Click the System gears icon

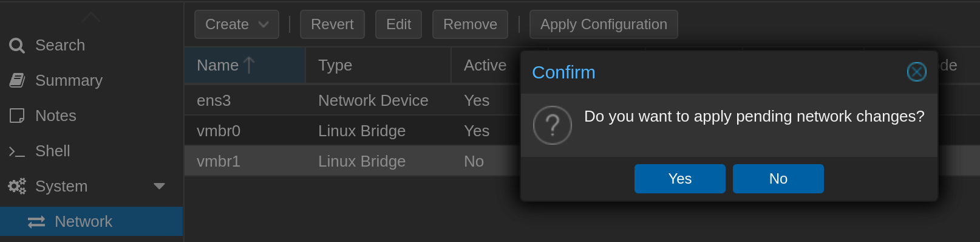click(x=17, y=186)
